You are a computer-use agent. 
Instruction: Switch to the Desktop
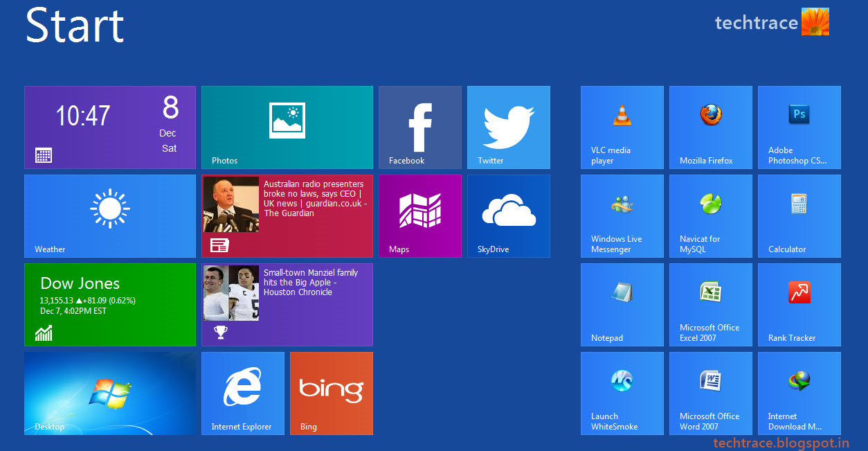tap(110, 393)
